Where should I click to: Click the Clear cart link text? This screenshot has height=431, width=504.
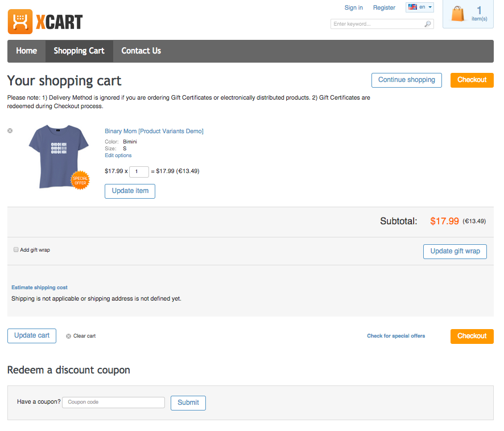(x=85, y=336)
